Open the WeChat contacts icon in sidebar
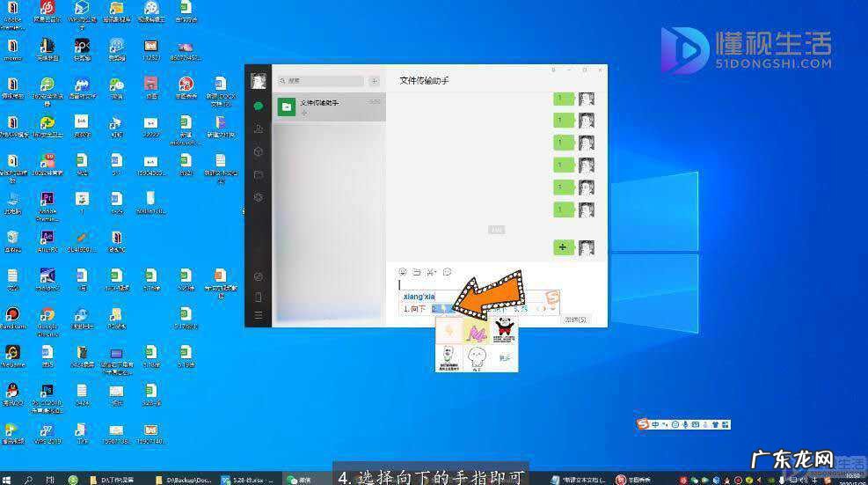868x485 pixels. 259,129
